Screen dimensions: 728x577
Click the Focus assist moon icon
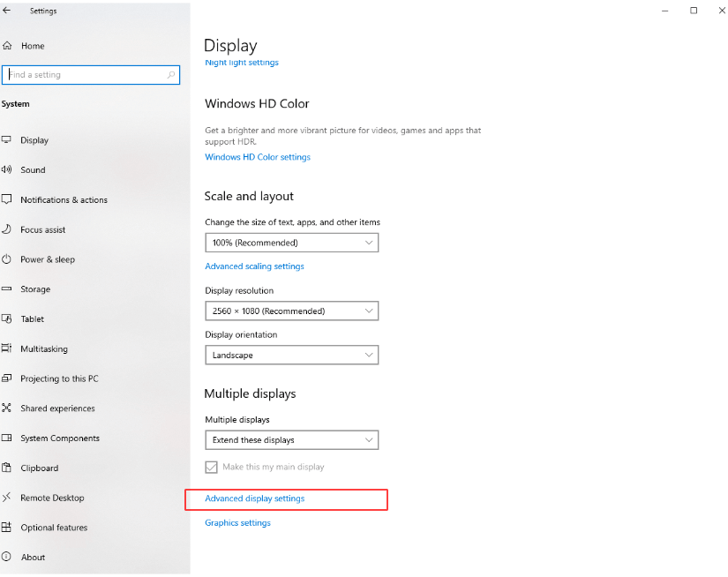click(6, 229)
